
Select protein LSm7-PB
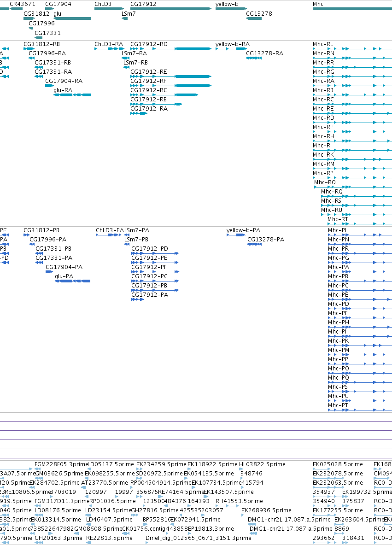click(136, 240)
